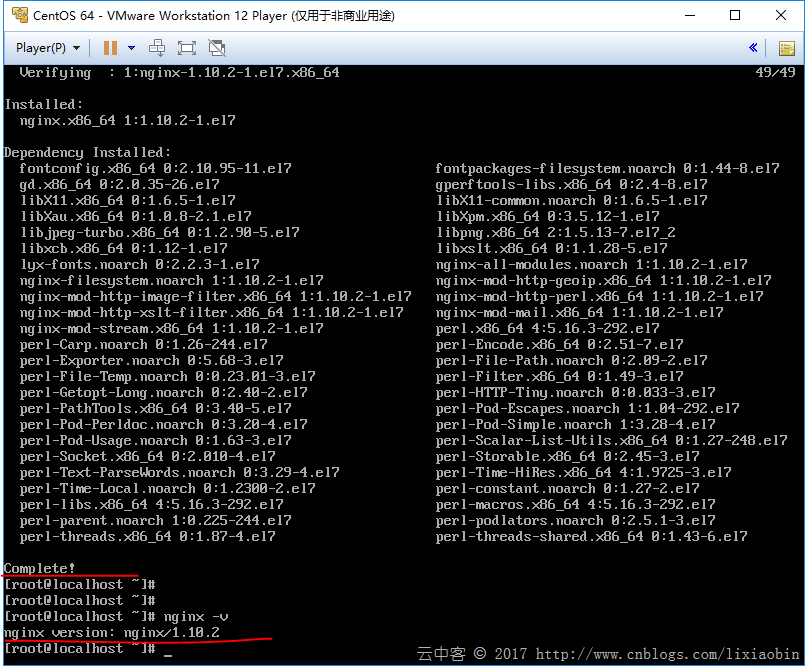This screenshot has width=805, height=666.
Task: Click 'perl-Scalar-List-Utils.x86_64' entry
Action: [611, 440]
